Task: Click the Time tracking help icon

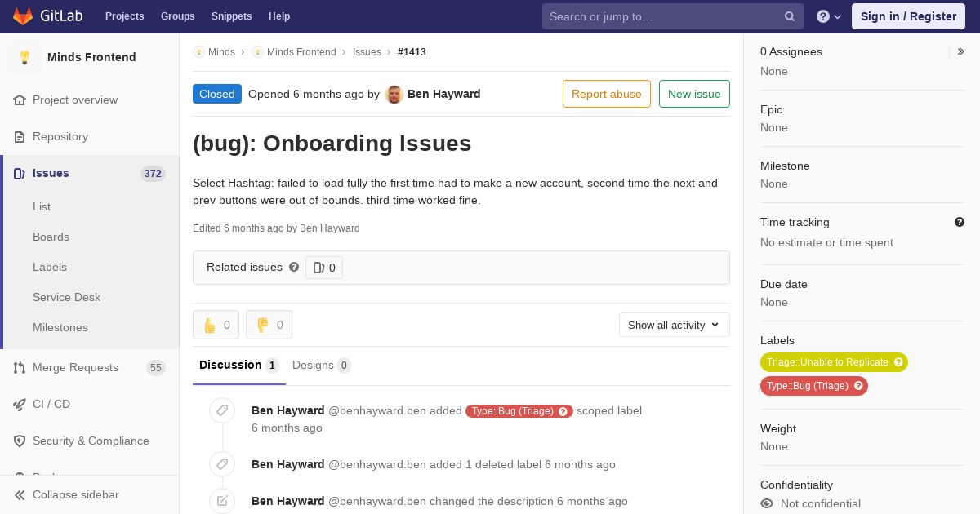Action: point(960,222)
